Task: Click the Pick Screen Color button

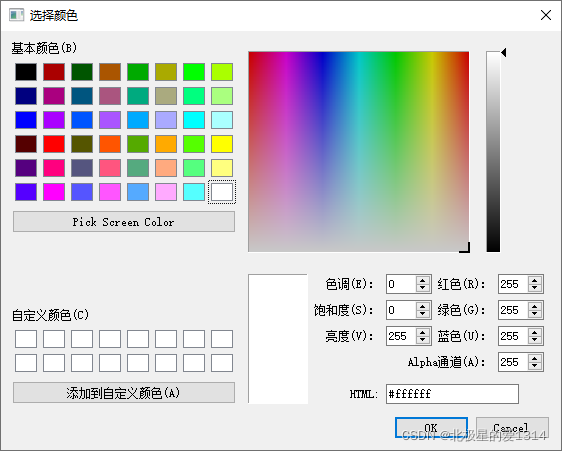Action: coord(124,222)
